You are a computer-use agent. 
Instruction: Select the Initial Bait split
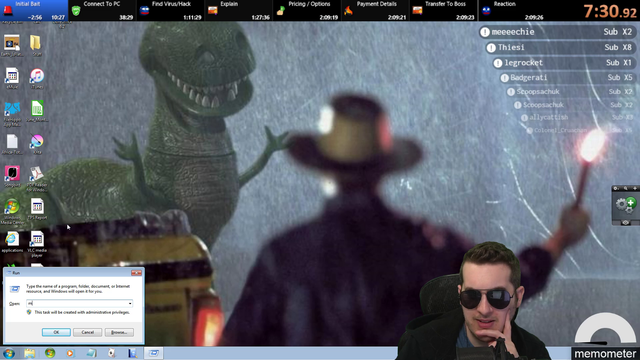[x=34, y=11]
